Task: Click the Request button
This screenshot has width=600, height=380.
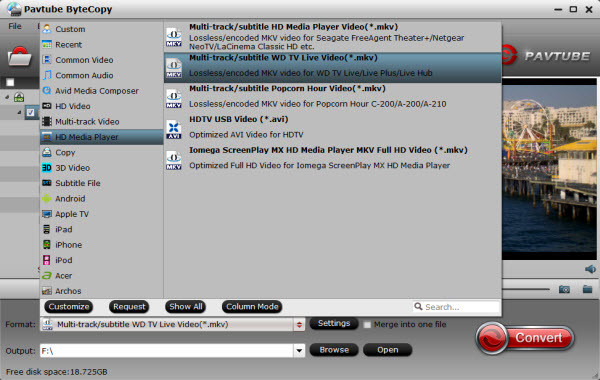Action: [x=129, y=307]
